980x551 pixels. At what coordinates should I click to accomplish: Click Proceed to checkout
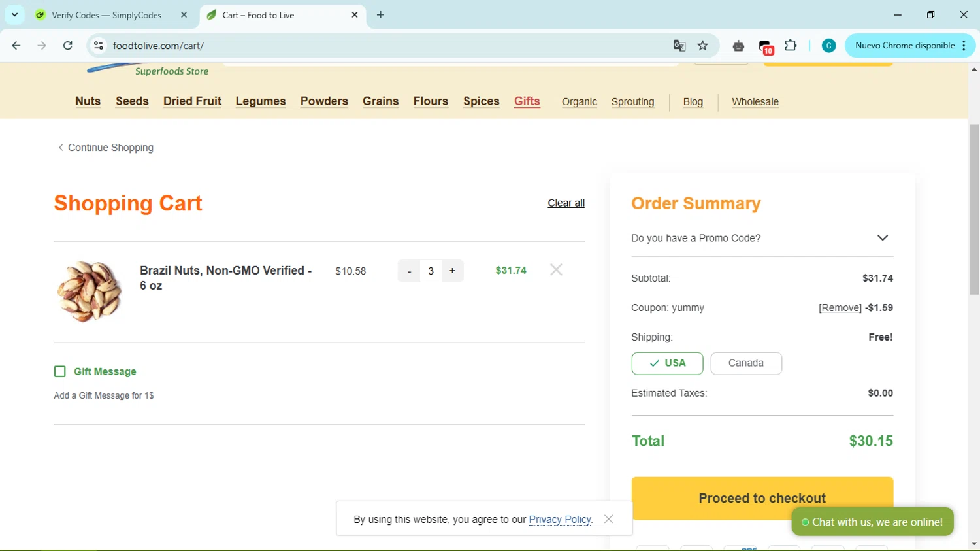click(762, 498)
